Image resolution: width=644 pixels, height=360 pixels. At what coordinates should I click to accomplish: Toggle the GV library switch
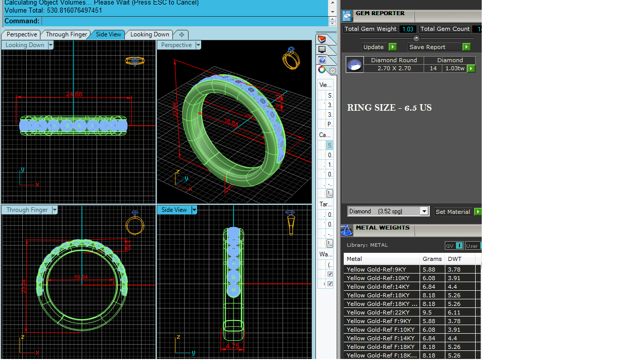coord(454,246)
